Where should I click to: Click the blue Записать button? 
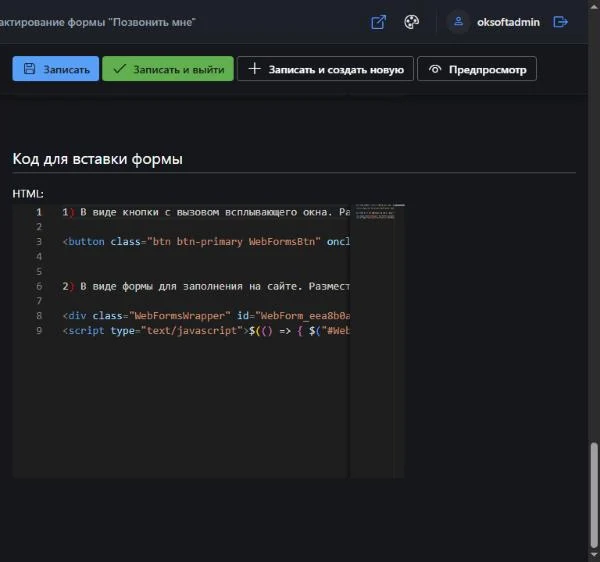pos(55,69)
